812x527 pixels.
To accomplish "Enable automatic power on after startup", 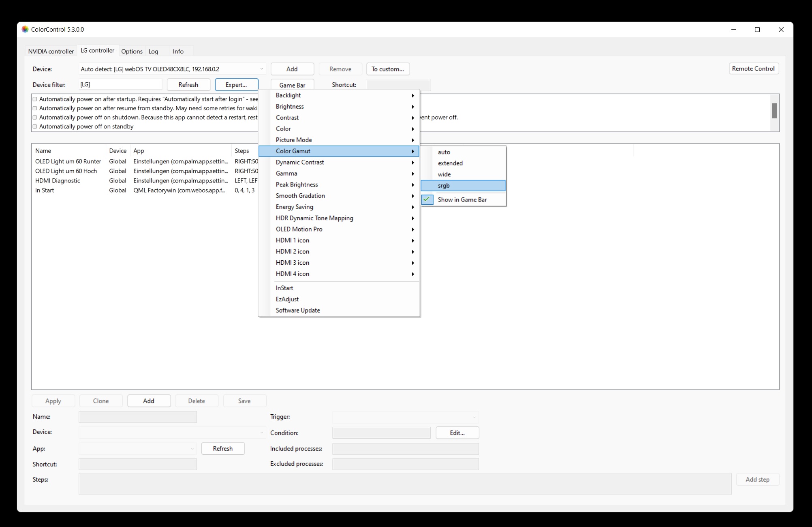I will 35,99.
